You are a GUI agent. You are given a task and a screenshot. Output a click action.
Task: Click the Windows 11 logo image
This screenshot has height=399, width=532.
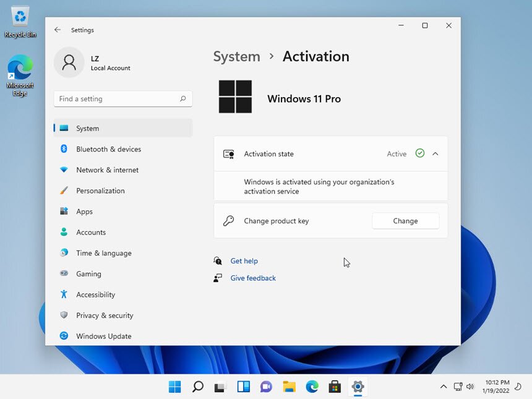click(x=235, y=97)
